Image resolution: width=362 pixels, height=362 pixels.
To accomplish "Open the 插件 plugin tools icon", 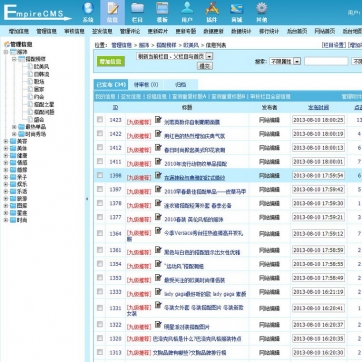I will pos(212,9).
